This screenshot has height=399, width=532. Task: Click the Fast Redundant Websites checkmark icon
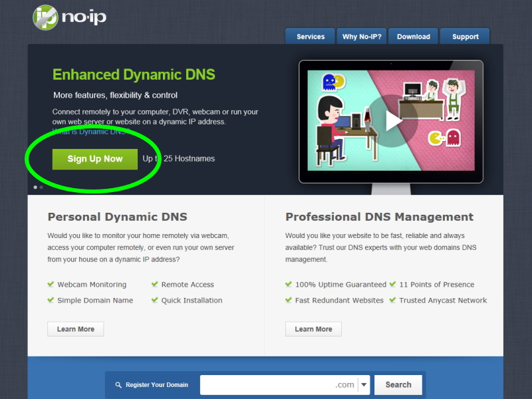point(289,300)
